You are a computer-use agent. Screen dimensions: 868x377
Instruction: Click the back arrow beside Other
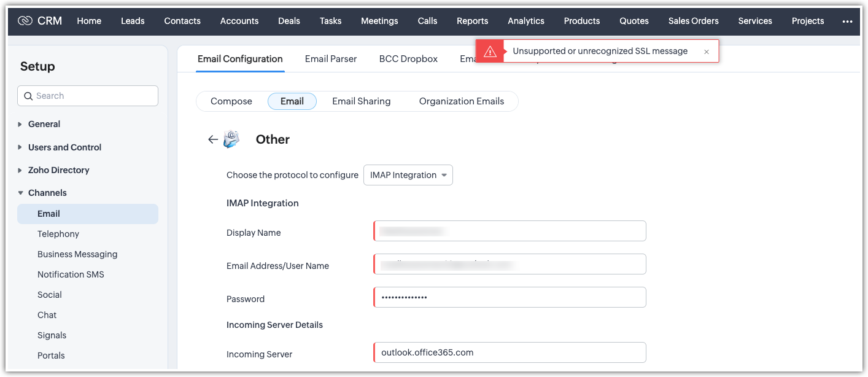pyautogui.click(x=213, y=139)
